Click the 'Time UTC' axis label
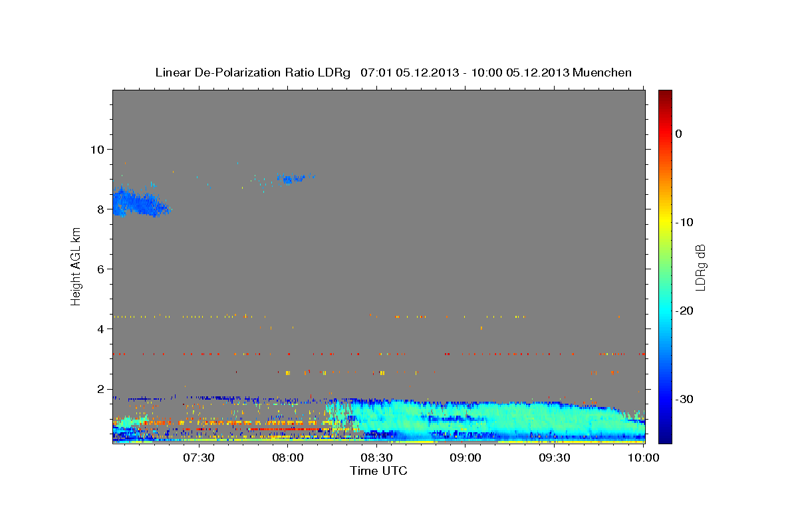798x532 pixels. (x=378, y=471)
